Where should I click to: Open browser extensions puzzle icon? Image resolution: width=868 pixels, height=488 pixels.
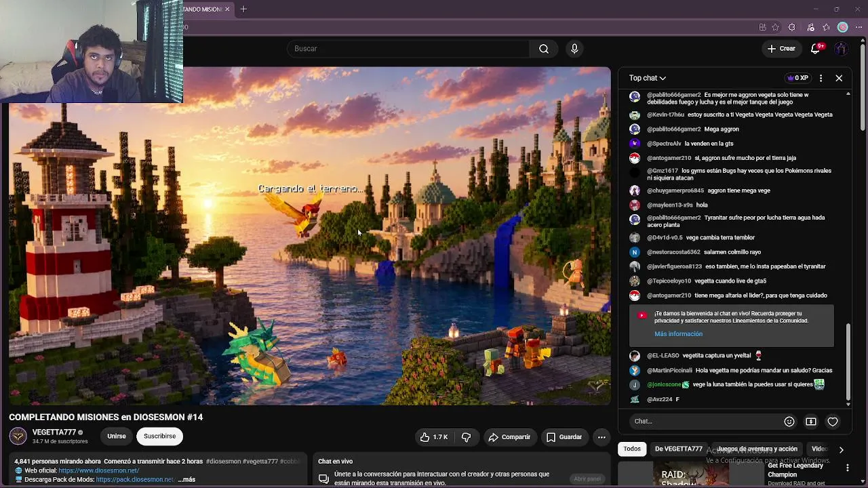click(792, 27)
